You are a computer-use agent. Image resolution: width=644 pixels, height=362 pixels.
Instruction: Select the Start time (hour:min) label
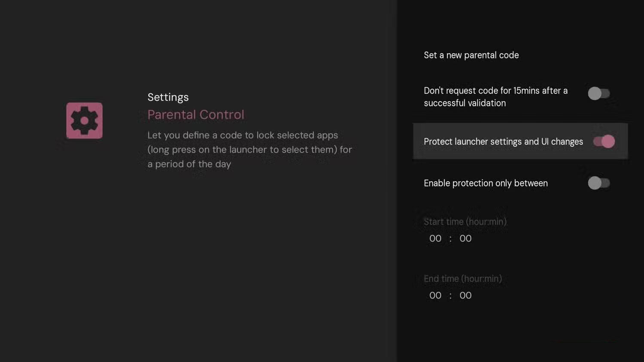tap(465, 222)
